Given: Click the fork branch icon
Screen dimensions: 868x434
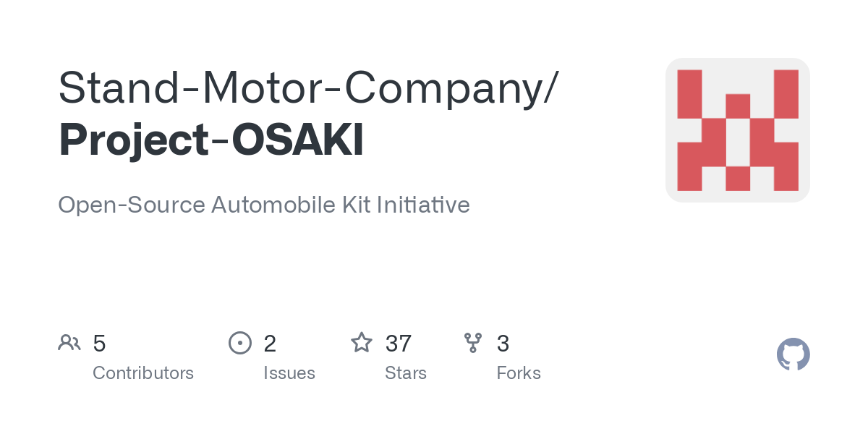Looking at the screenshot, I should point(473,343).
